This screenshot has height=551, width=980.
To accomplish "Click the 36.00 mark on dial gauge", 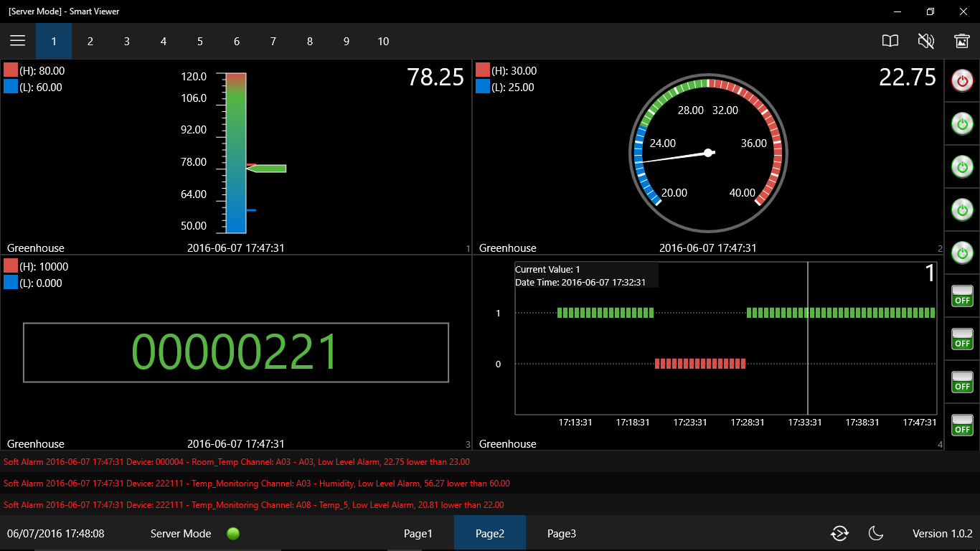I will pyautogui.click(x=753, y=143).
